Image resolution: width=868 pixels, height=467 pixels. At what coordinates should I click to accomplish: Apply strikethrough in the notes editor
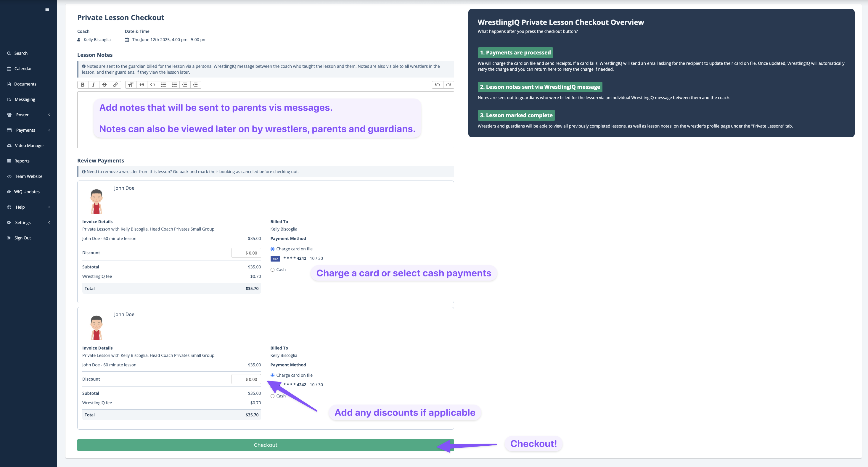(x=105, y=85)
